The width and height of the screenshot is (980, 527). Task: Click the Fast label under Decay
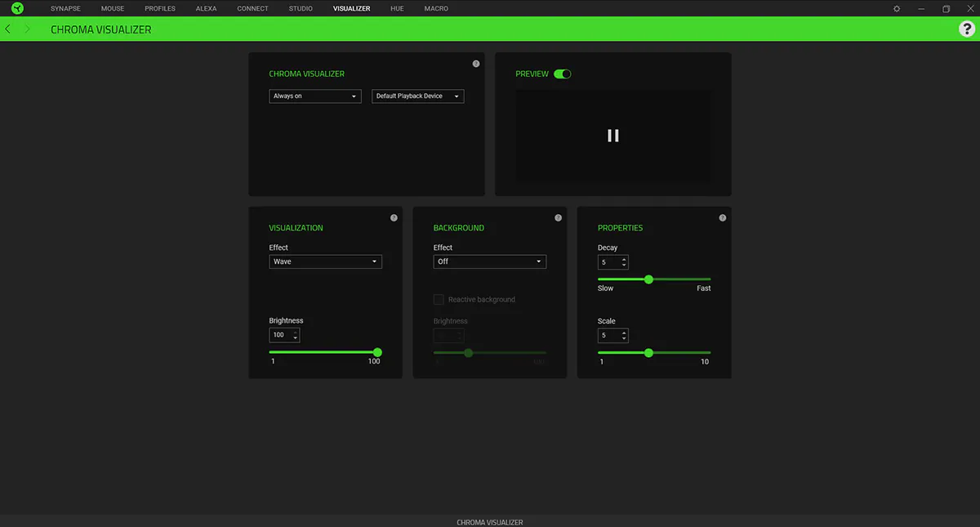(704, 288)
